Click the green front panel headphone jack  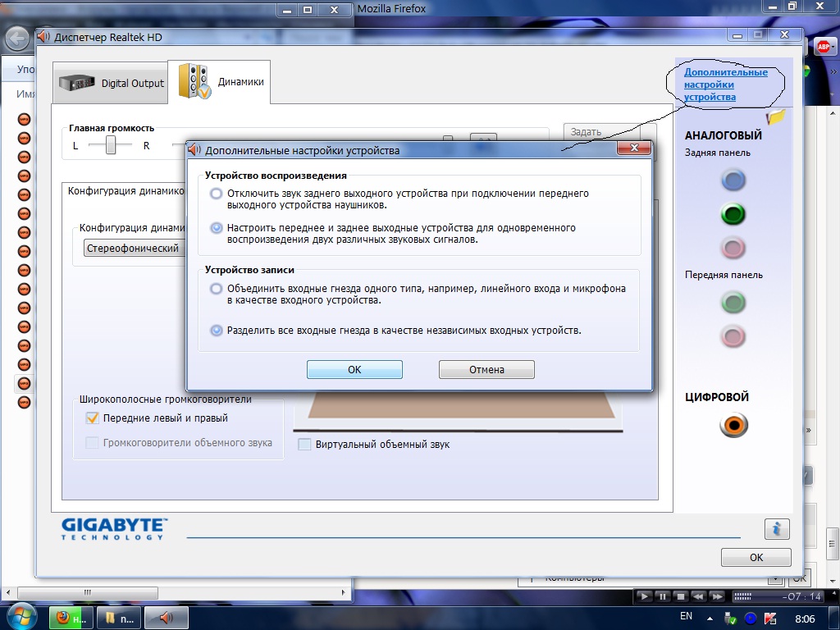(733, 303)
